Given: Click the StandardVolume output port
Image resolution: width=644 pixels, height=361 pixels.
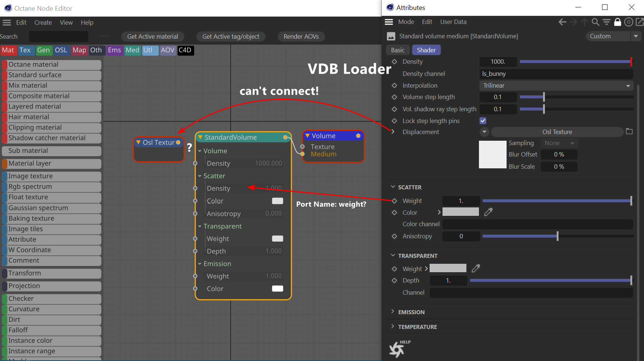Looking at the screenshot, I should pos(285,137).
